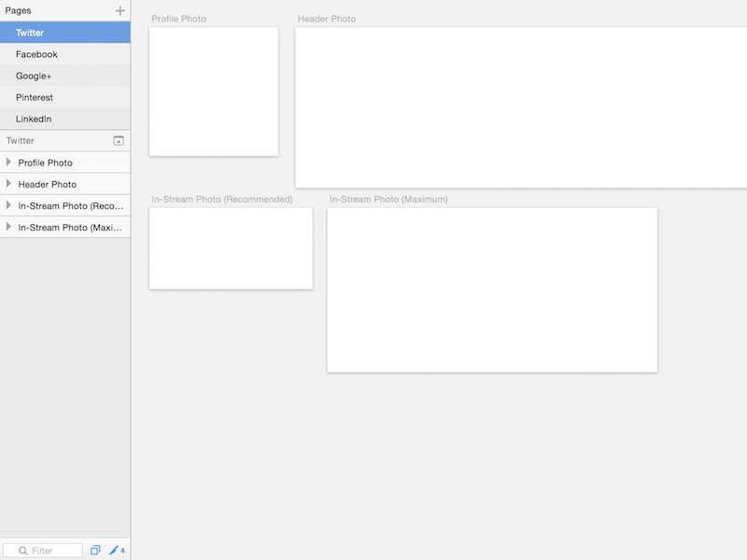Switch to the Facebook page
This screenshot has width=747, height=560.
pyautogui.click(x=36, y=53)
